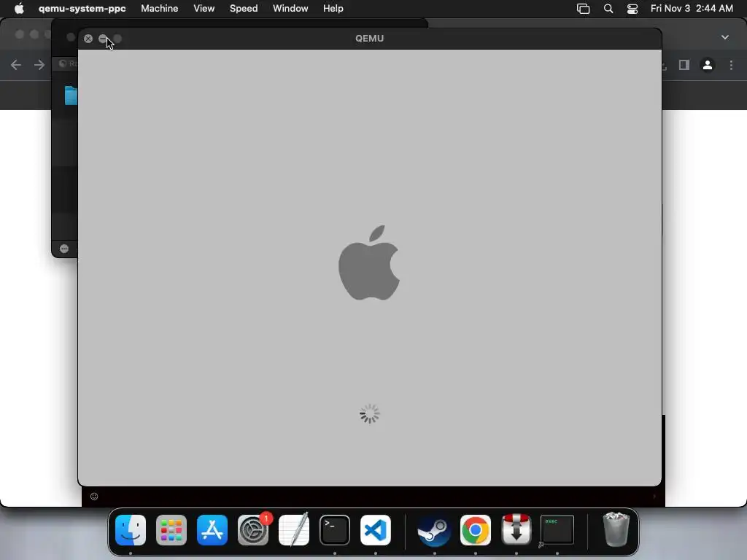
Task: Open Launchpad from the Dock
Action: point(171,530)
